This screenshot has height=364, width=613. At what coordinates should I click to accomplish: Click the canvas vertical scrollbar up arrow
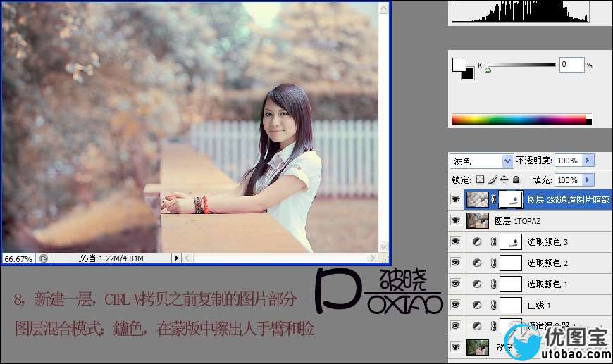tap(383, 8)
